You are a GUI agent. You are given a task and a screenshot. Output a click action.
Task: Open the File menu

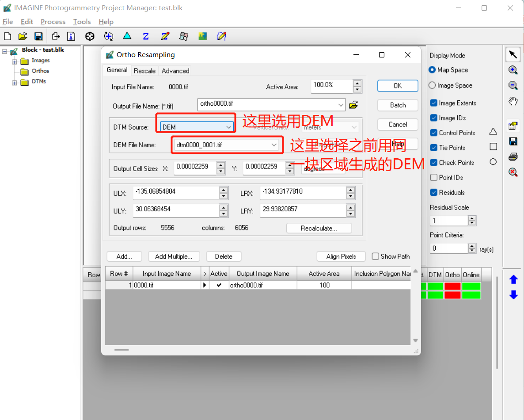(x=8, y=22)
